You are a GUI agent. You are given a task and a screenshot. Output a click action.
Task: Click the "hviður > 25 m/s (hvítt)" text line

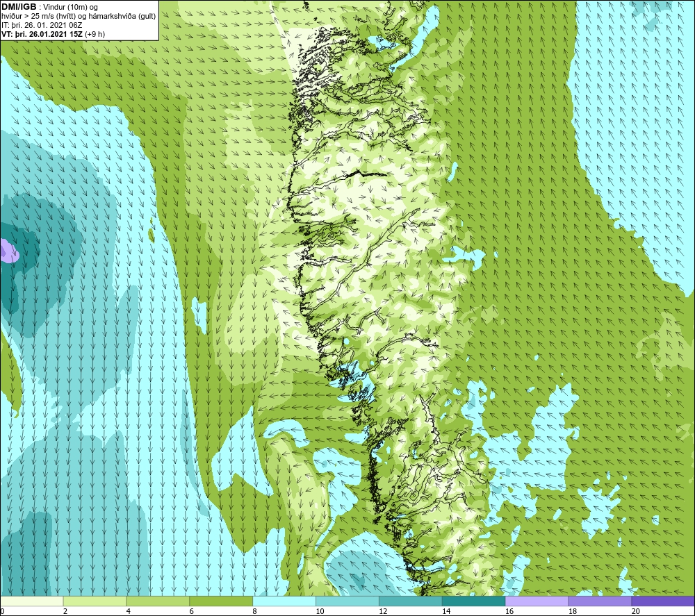tap(38, 17)
